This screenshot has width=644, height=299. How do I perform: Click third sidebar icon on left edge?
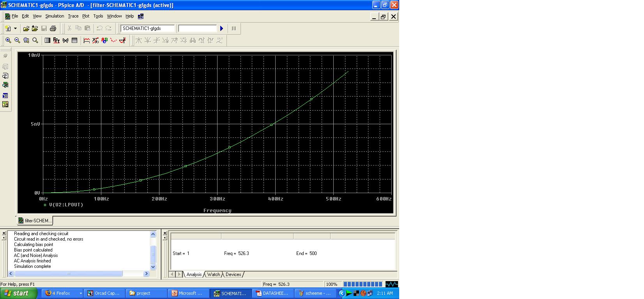(5, 76)
